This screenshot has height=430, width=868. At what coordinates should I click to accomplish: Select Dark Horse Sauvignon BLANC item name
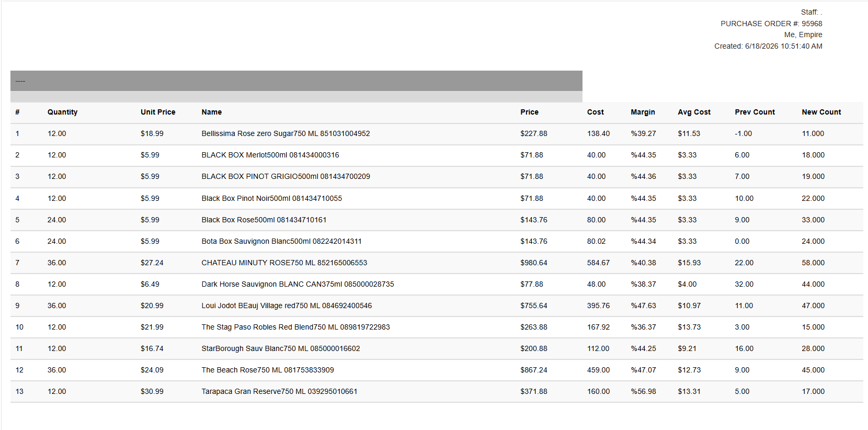click(x=298, y=284)
